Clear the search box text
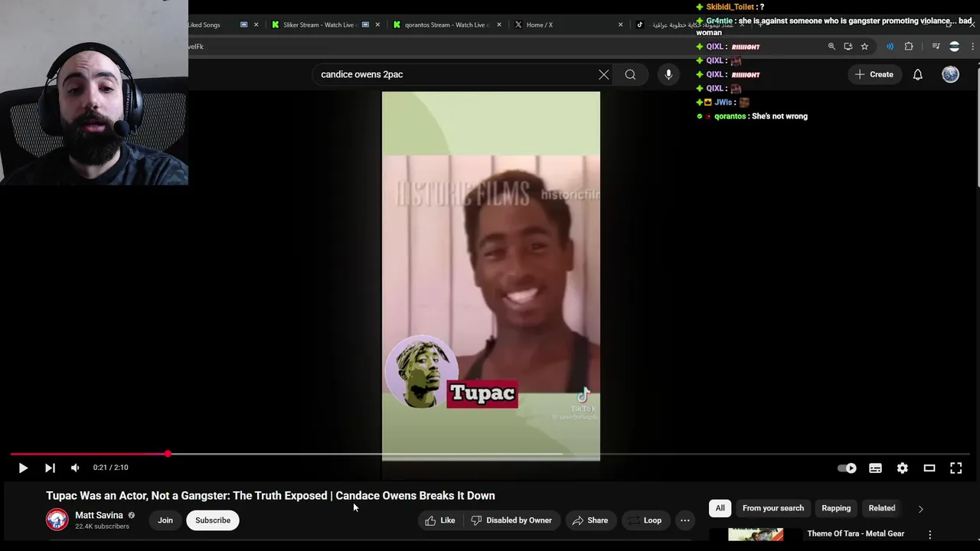The width and height of the screenshot is (980, 551). point(603,74)
